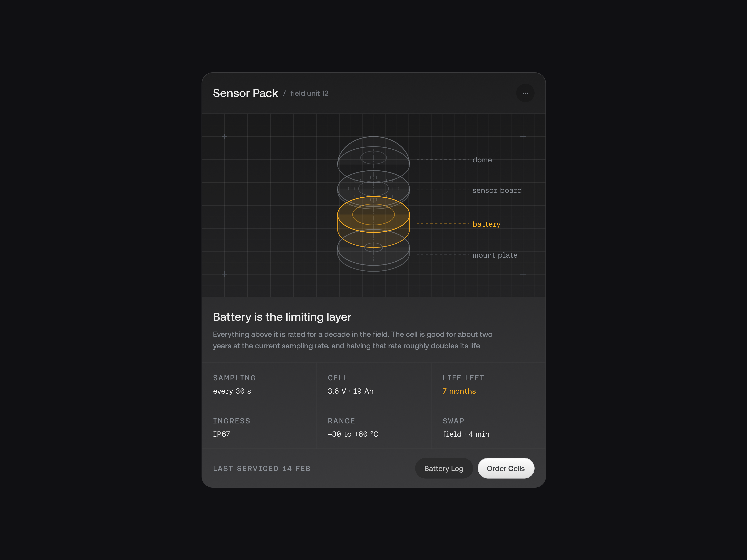This screenshot has width=747, height=560.
Task: Click the 'RANGE' label
Action: pos(341,421)
